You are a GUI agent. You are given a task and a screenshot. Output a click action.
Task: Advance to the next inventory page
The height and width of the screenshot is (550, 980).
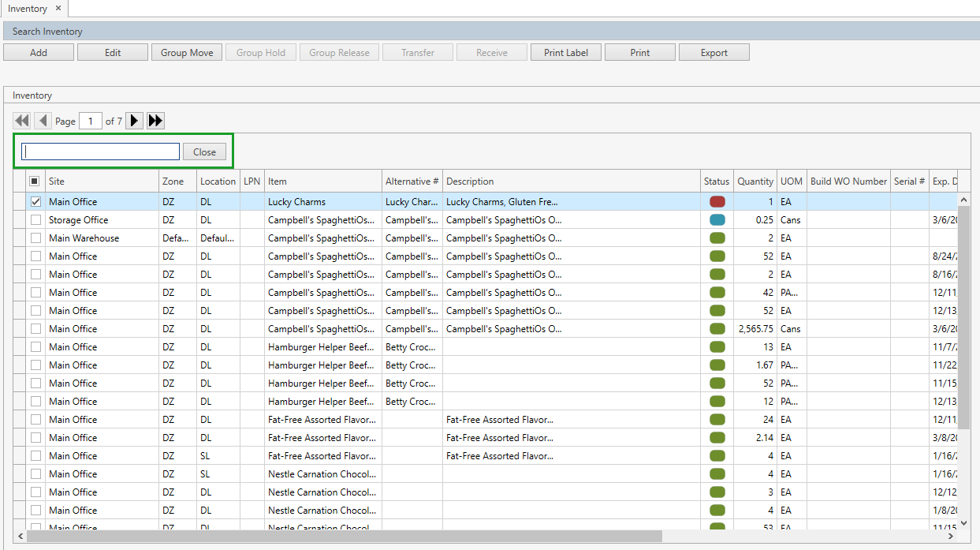tap(135, 121)
